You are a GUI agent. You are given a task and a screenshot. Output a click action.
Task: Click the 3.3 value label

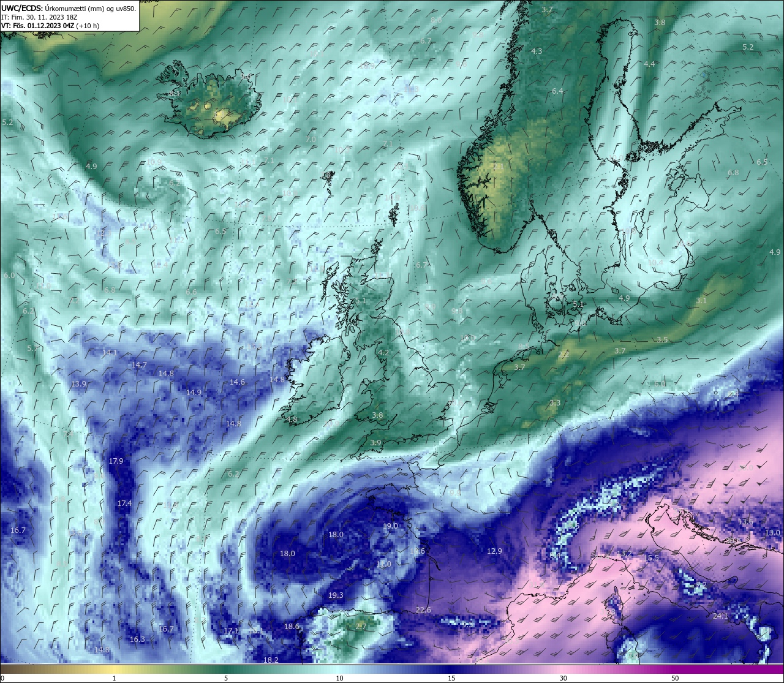point(555,402)
